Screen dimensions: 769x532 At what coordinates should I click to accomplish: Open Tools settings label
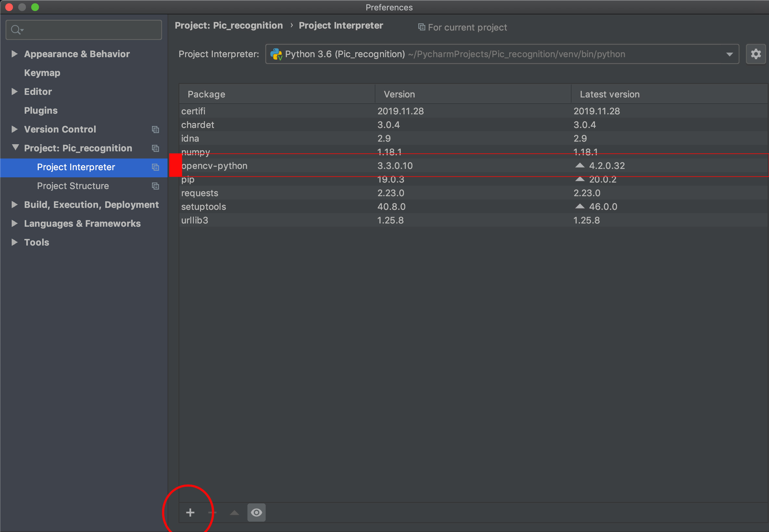[x=37, y=242]
